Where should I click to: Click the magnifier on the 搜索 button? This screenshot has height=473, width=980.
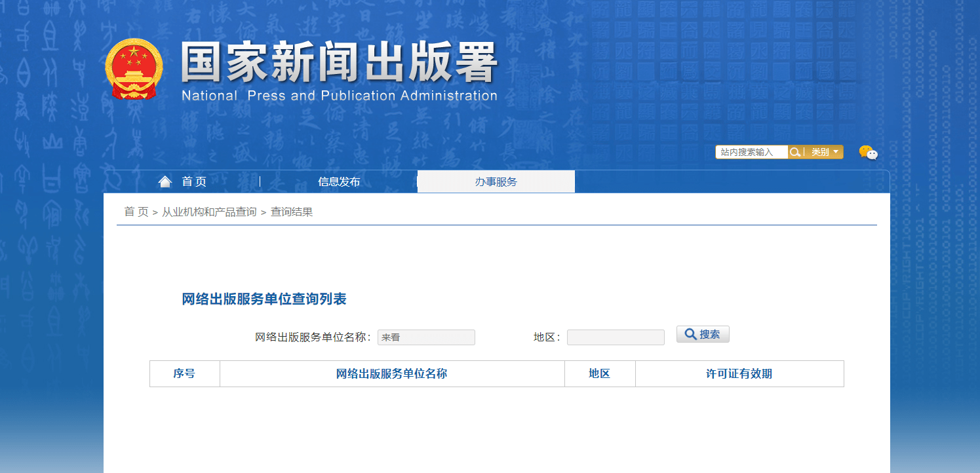[690, 334]
